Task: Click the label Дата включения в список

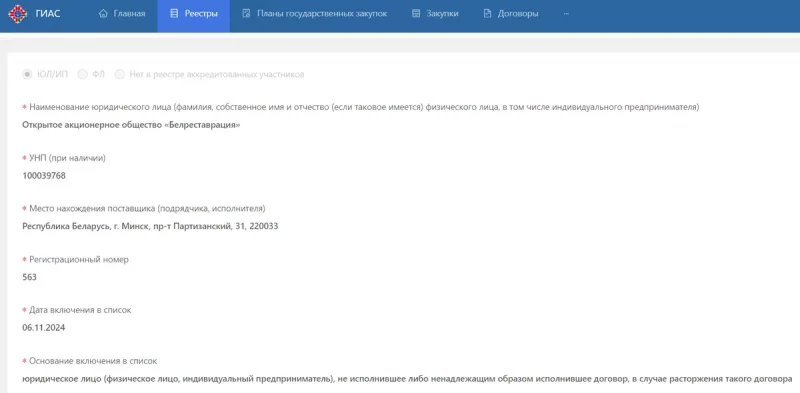Action: [x=80, y=310]
